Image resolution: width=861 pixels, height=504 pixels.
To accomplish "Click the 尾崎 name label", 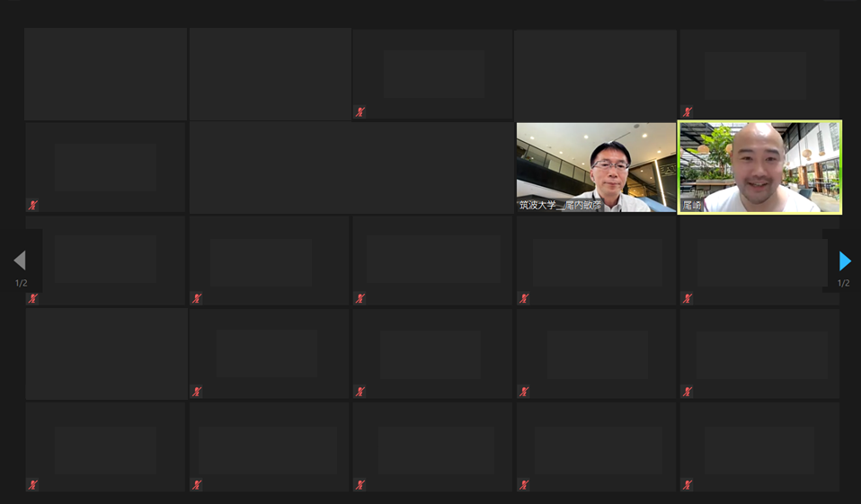I will [692, 206].
